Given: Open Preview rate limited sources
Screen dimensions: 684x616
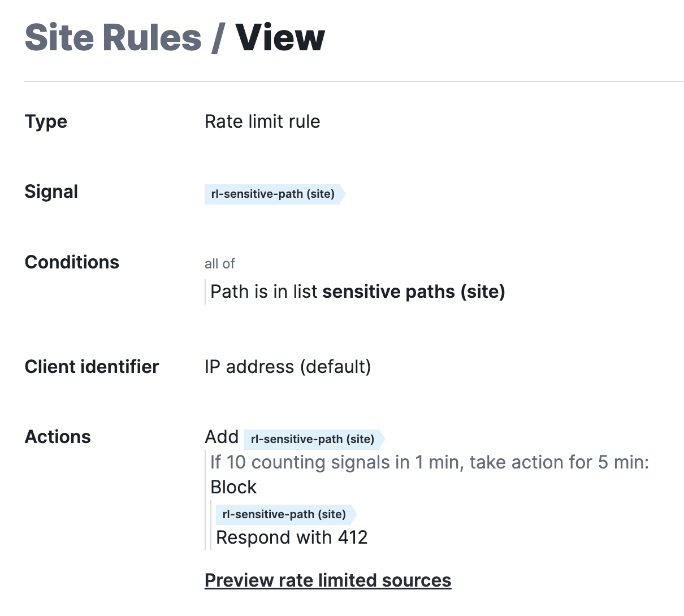Looking at the screenshot, I should click(328, 580).
